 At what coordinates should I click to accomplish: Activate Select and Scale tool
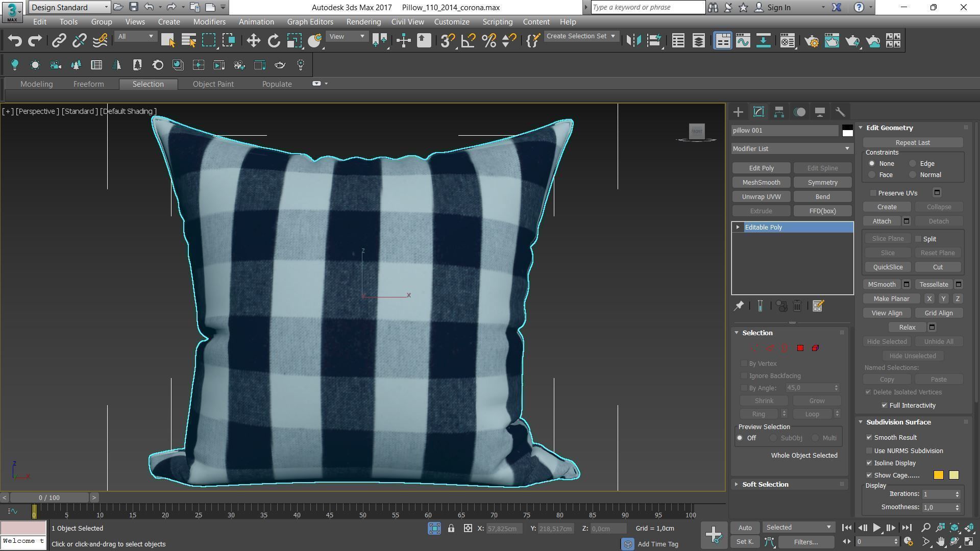[295, 41]
